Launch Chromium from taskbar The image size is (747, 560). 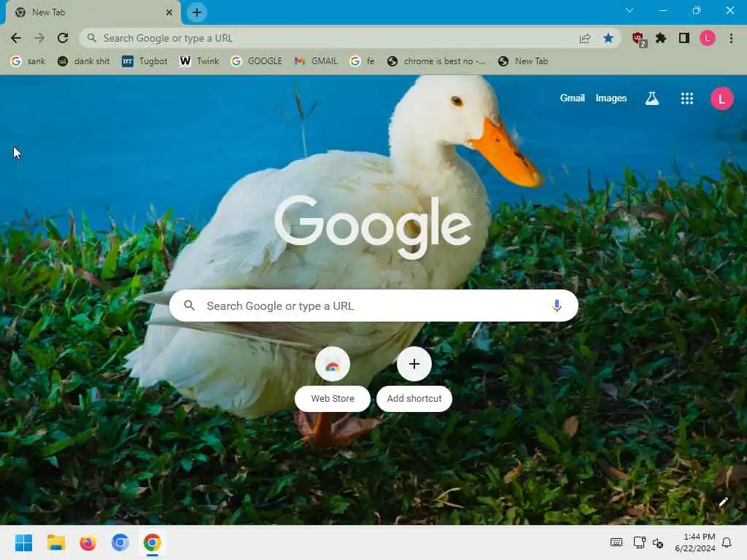click(120, 542)
